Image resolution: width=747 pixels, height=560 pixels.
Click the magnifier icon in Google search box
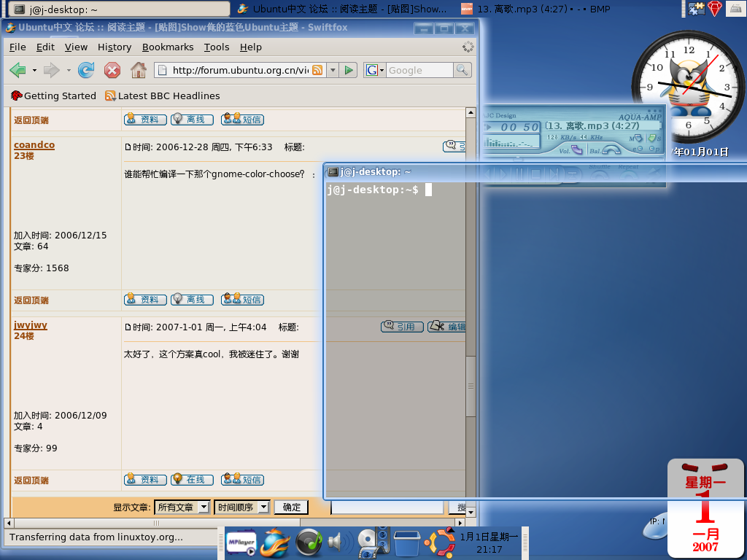pos(462,70)
